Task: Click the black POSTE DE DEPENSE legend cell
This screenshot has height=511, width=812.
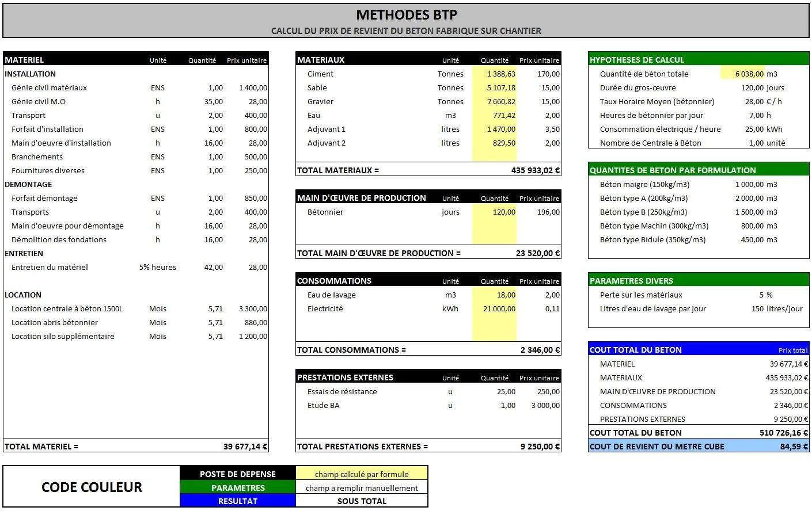Action: click(x=237, y=474)
